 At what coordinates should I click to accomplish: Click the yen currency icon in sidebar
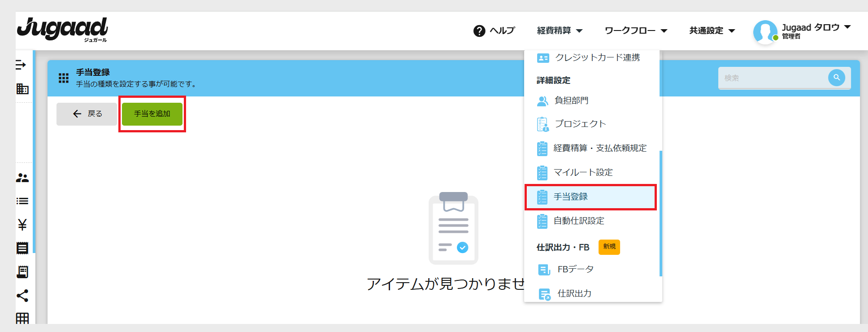(22, 224)
